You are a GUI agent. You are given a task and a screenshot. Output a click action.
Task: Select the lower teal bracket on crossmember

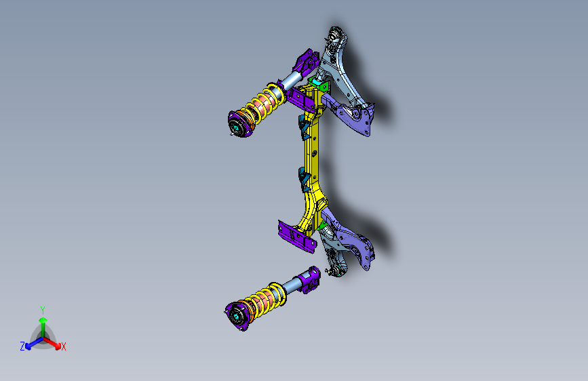(x=304, y=180)
